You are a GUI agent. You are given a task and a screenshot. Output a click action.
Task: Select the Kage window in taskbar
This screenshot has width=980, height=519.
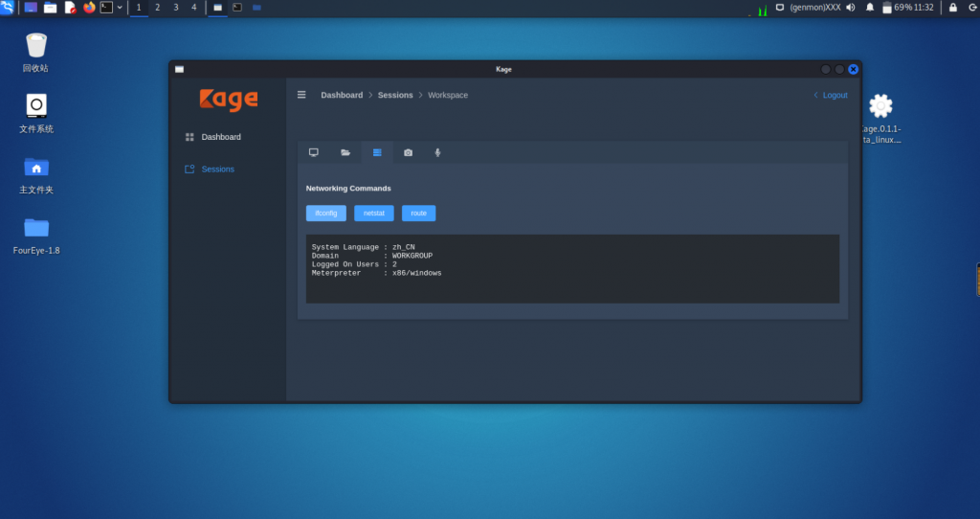pyautogui.click(x=217, y=8)
